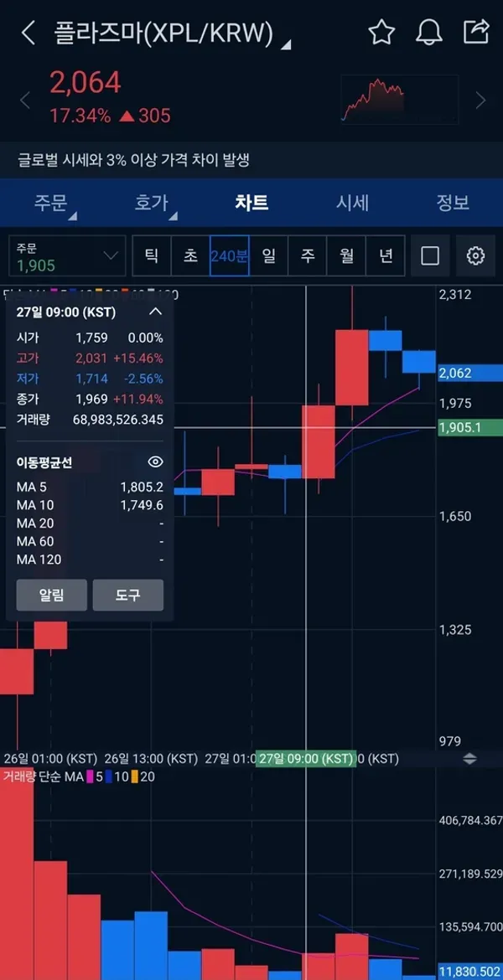Select the 주 weekly interval
The image size is (503, 980).
307,255
